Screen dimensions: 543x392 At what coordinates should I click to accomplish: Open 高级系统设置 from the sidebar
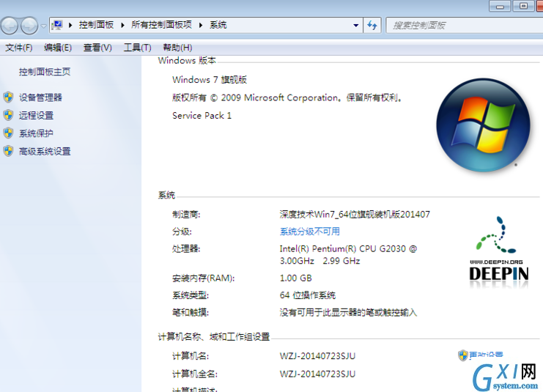coord(45,152)
